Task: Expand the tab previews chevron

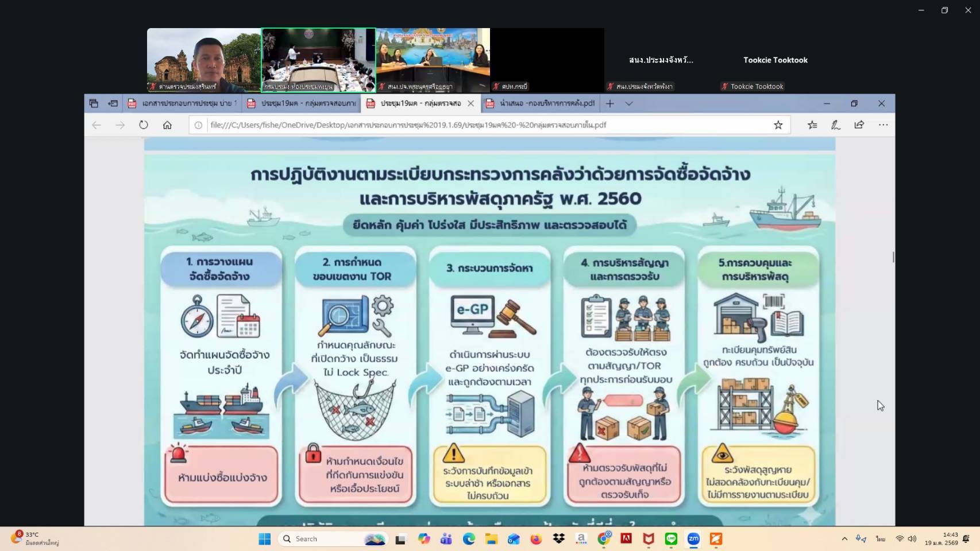Action: (629, 103)
